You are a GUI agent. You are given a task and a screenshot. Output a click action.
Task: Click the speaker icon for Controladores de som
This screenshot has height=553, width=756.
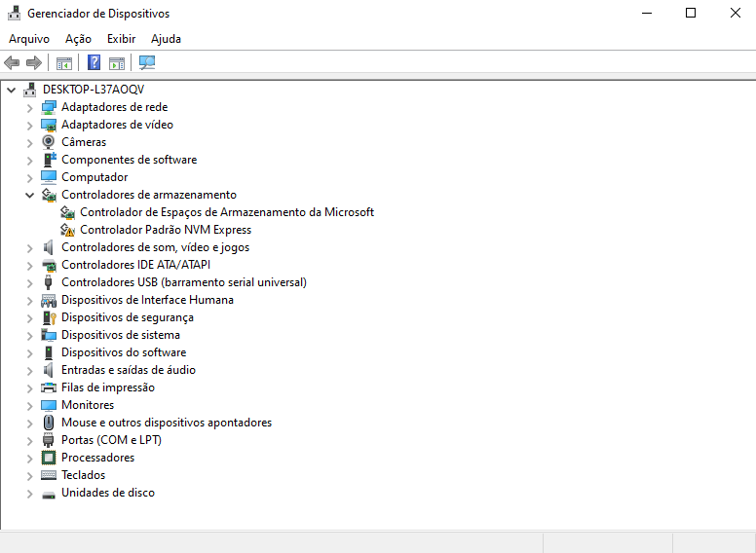point(48,247)
